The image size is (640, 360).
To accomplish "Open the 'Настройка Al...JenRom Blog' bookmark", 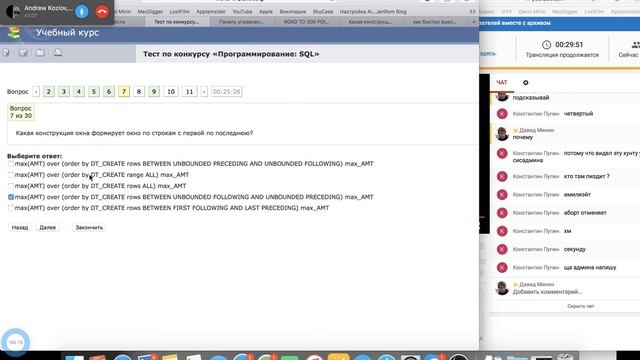I will (x=373, y=11).
